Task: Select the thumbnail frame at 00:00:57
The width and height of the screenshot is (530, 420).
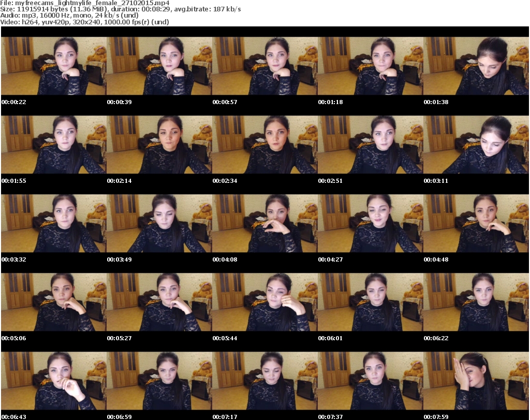Action: tap(265, 66)
